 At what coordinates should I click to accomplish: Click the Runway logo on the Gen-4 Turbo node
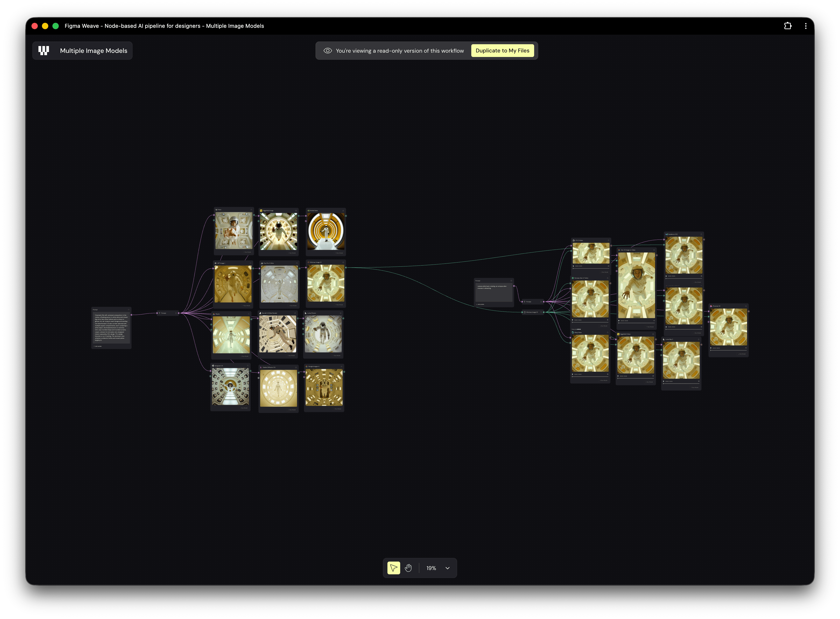(x=573, y=278)
